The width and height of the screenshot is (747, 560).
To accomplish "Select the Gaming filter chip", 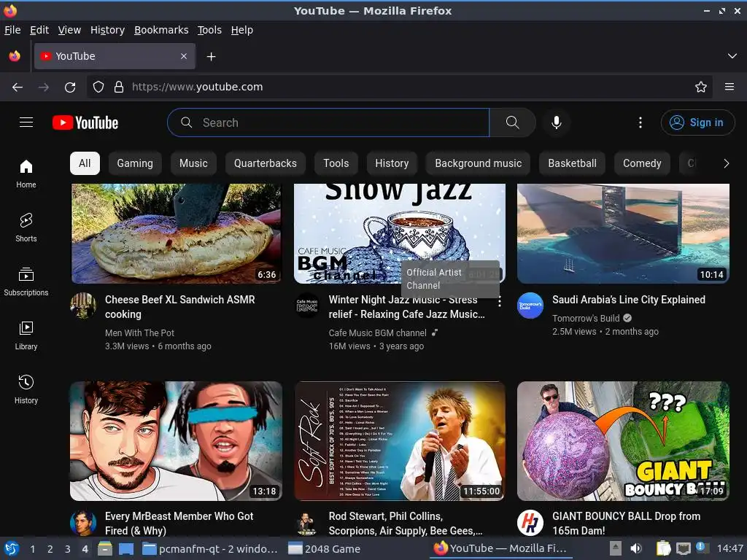I will pos(135,163).
